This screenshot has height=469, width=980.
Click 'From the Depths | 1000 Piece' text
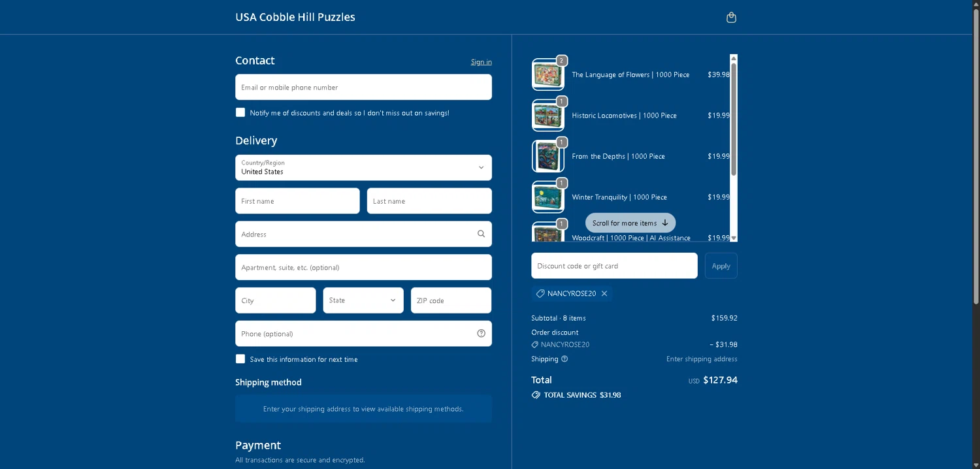(618, 156)
